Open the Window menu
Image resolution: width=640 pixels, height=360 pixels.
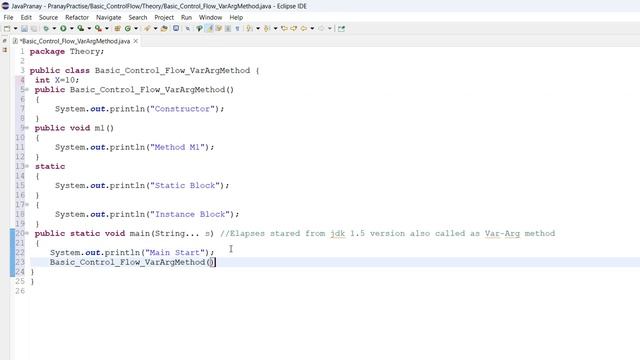pos(210,18)
